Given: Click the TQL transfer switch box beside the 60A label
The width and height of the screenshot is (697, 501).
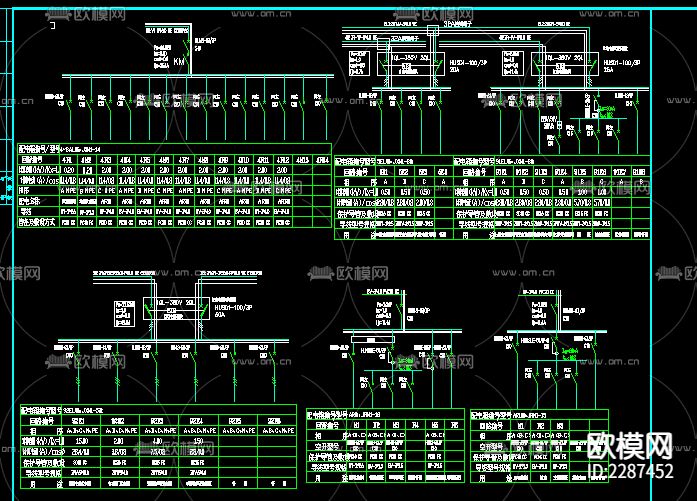Looking at the screenshot, I should (x=176, y=308).
